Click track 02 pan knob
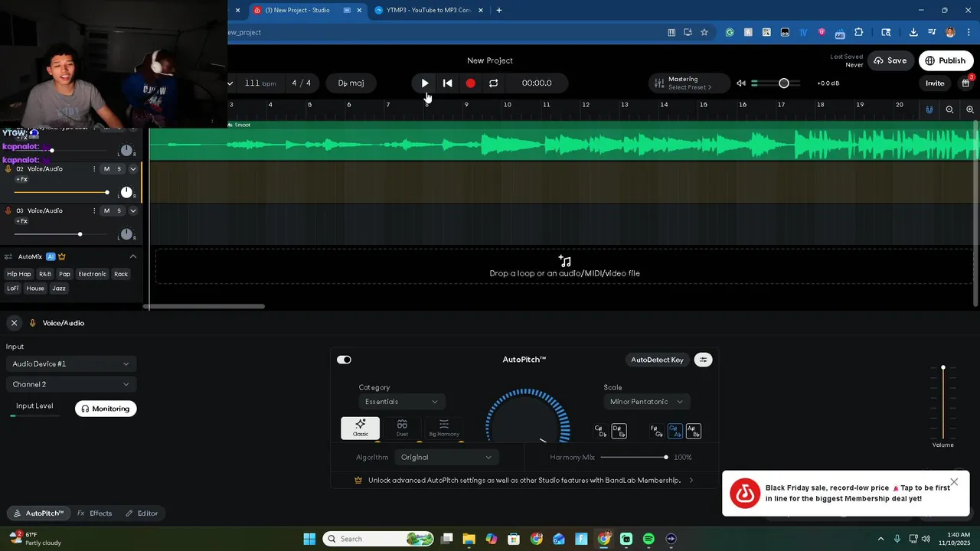The width and height of the screenshot is (980, 551). pos(126,192)
